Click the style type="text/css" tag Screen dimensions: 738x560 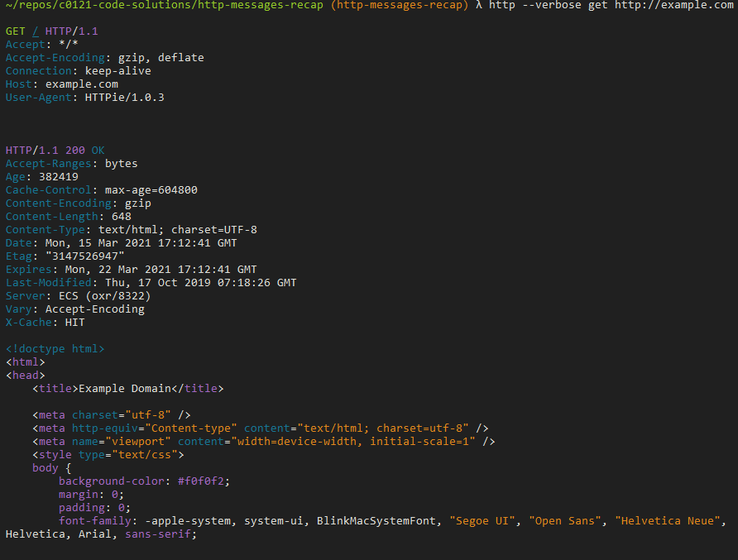click(x=108, y=455)
